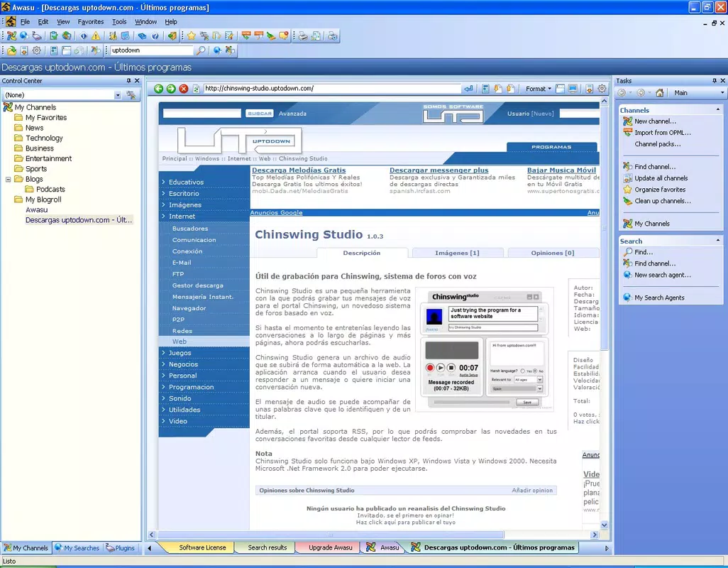Click the Chinswing Studio screenshot thumbnail

pos(484,349)
